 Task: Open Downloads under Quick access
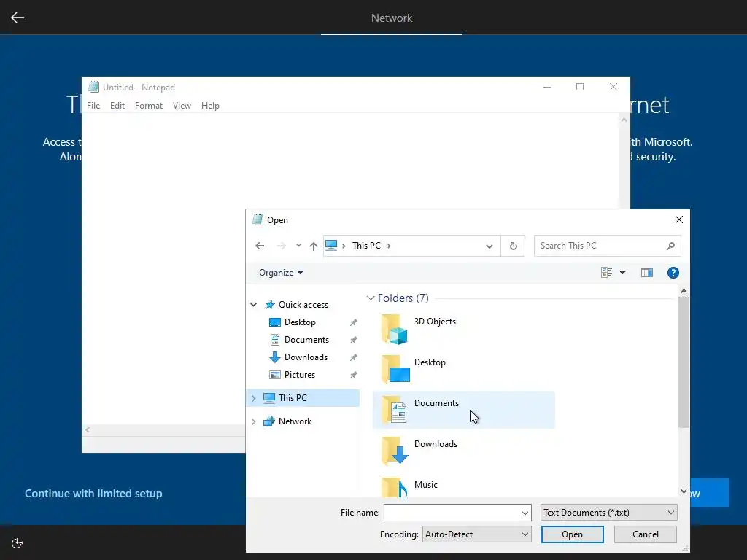306,357
